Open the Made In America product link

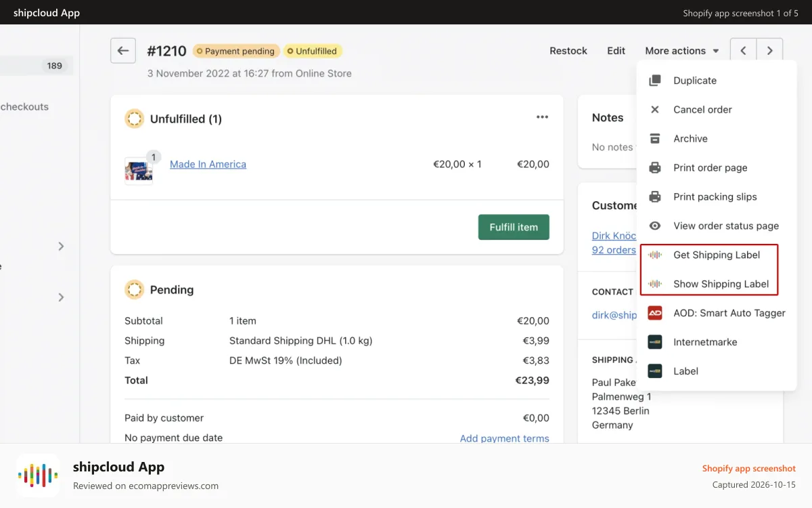coord(208,165)
